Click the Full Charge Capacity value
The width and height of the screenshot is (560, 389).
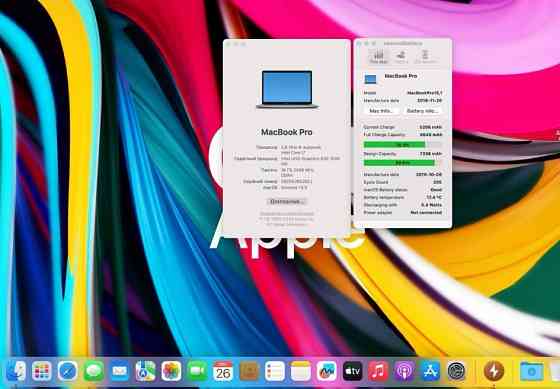[x=431, y=135]
